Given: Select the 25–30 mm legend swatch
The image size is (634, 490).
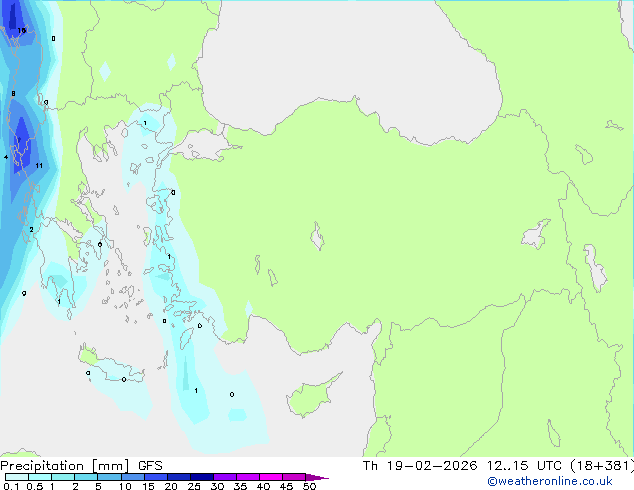Looking at the screenshot, I should [201, 477].
